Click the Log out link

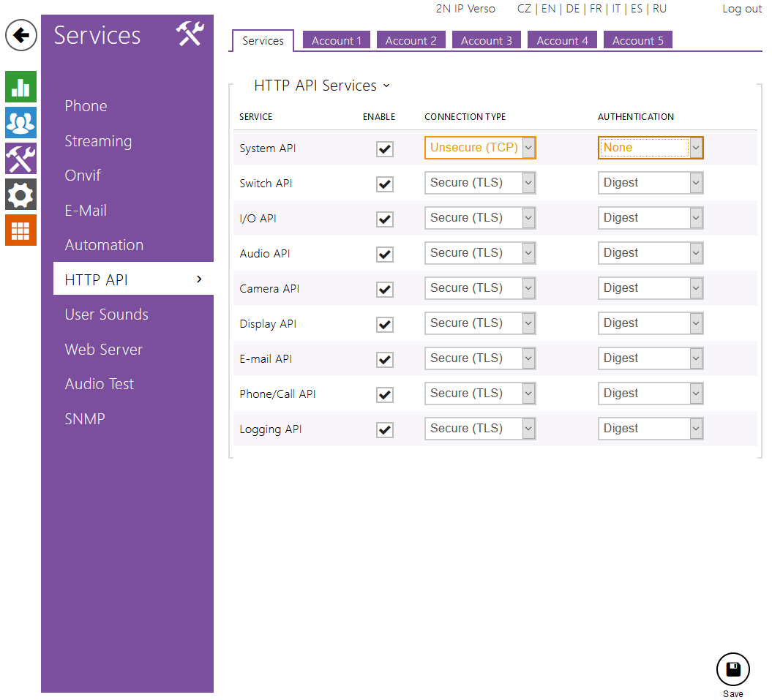coord(741,9)
